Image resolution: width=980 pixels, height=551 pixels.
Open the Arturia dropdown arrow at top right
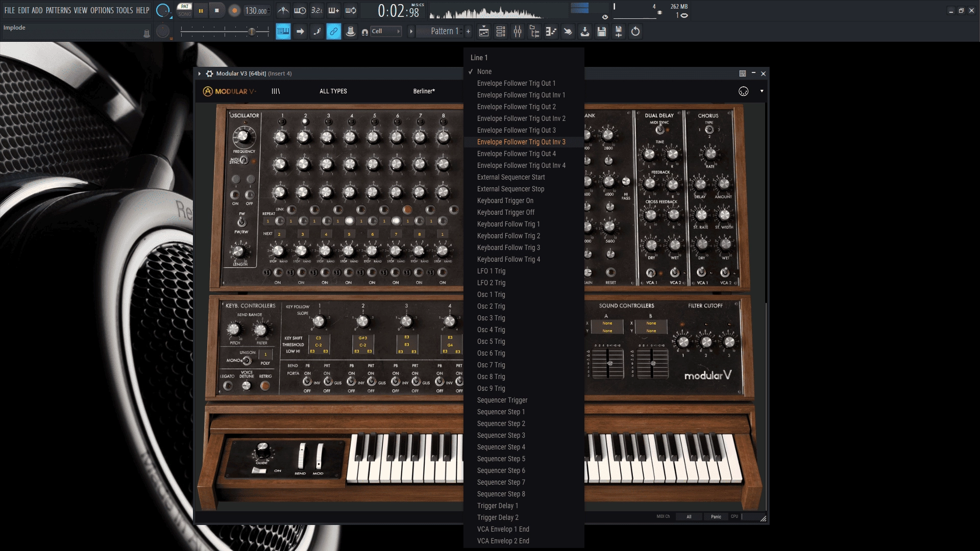pyautogui.click(x=762, y=91)
